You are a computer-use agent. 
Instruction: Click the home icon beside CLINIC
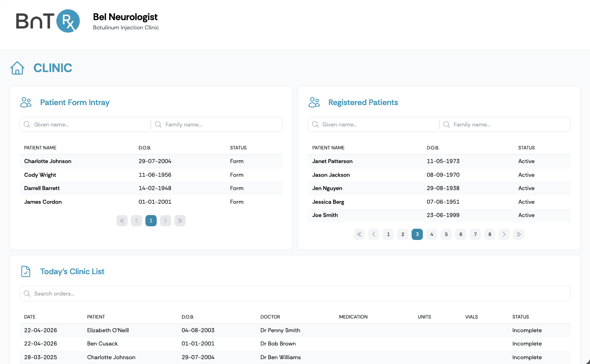[x=17, y=68]
